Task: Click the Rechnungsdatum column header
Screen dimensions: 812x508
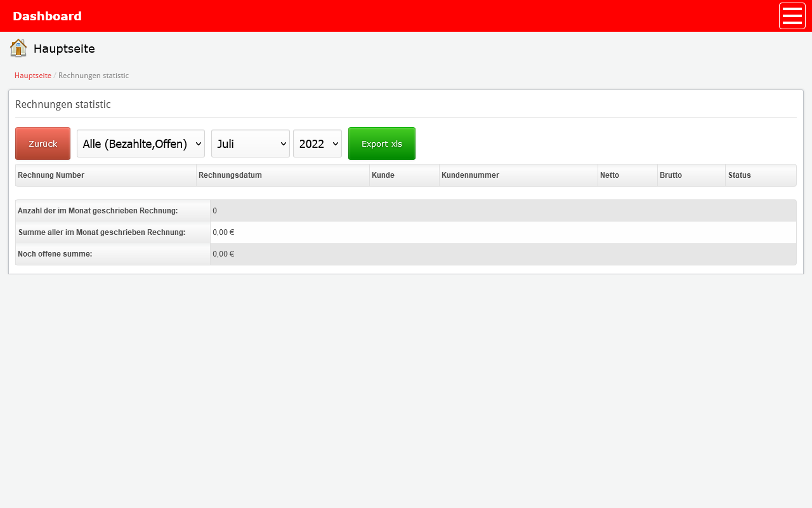Action: [230, 175]
